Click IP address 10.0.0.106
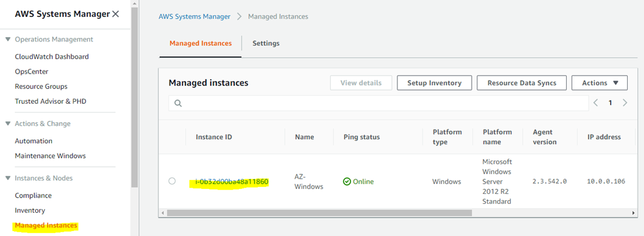The image size is (644, 236). click(x=606, y=181)
